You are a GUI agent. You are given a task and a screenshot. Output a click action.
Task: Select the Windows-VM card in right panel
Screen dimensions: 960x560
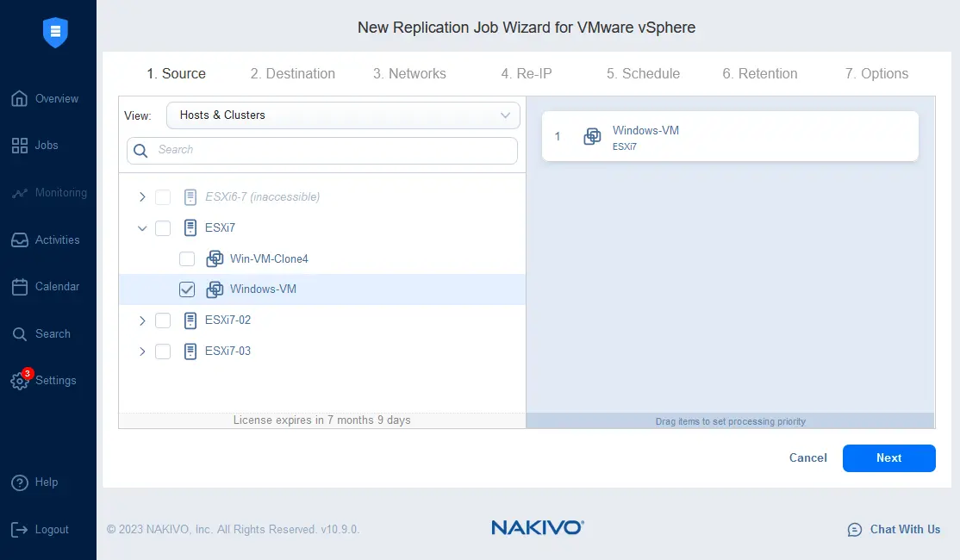click(x=730, y=136)
